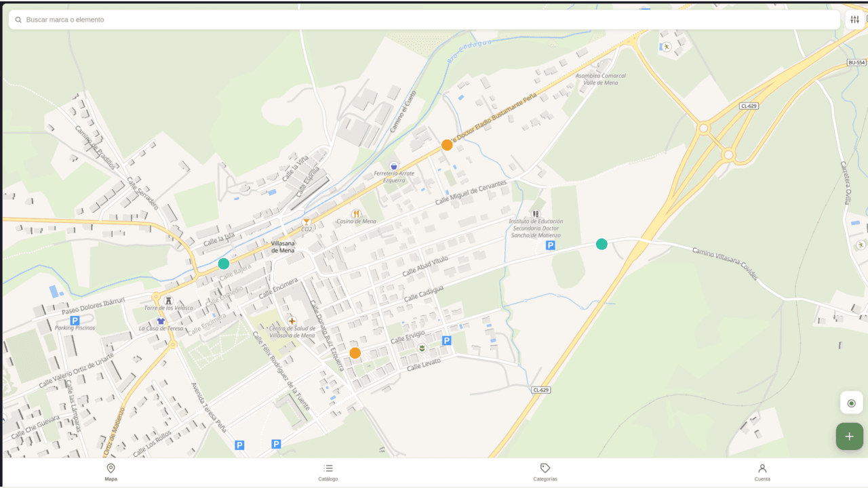Click 'Camino Villasana-Covides' road label
The height and width of the screenshot is (488, 868).
coord(724,264)
